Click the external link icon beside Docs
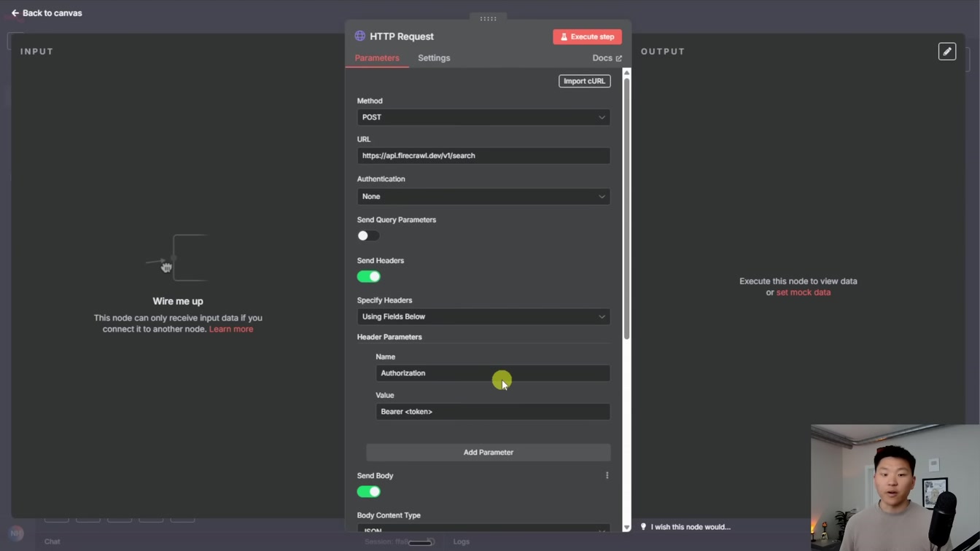Viewport: 980px width, 551px height. point(619,58)
